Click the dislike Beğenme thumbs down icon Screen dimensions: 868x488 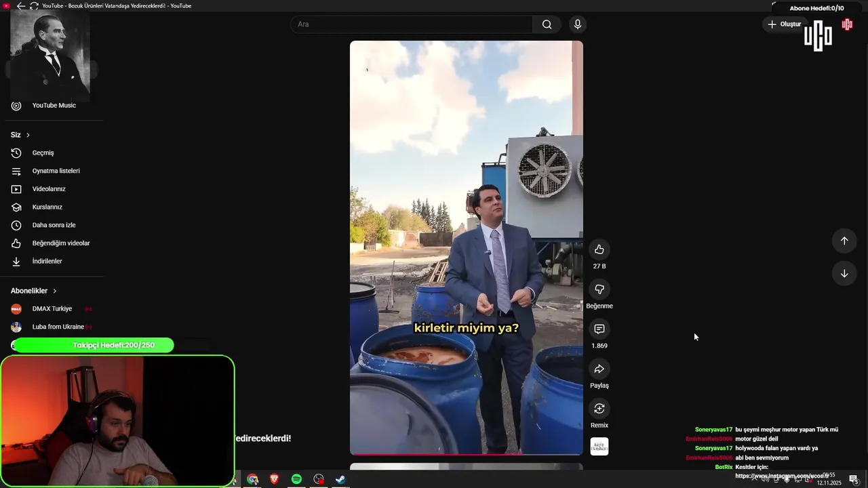[599, 289]
